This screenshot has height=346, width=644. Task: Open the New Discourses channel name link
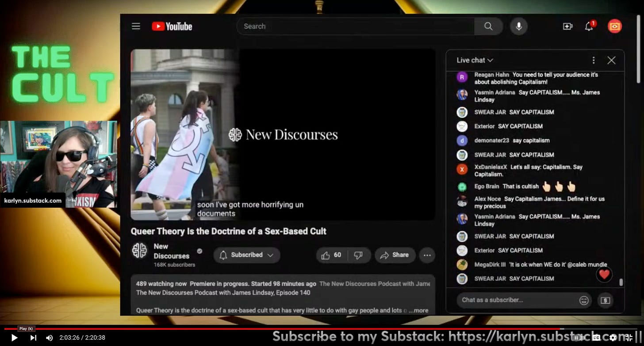click(172, 251)
